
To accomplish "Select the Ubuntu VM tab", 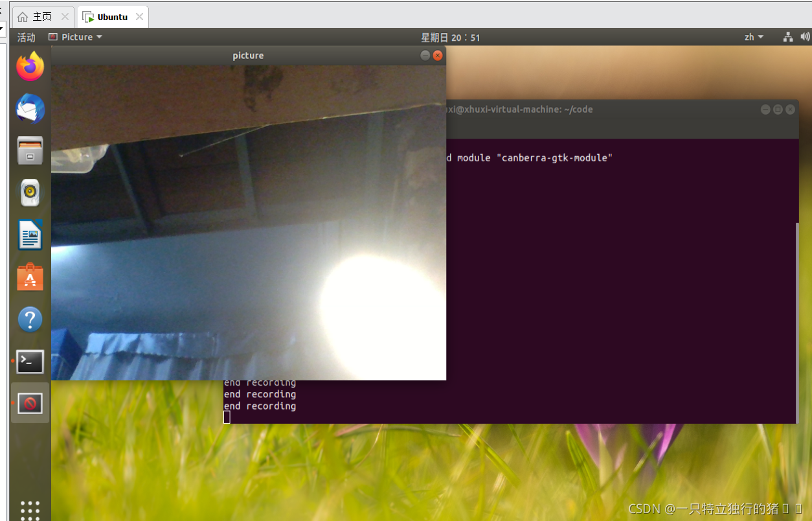I will click(112, 17).
